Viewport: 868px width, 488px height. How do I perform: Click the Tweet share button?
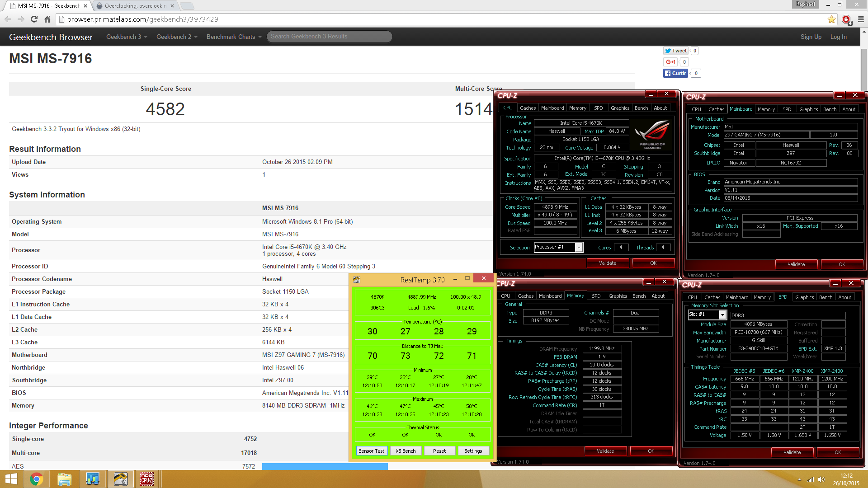coord(676,51)
